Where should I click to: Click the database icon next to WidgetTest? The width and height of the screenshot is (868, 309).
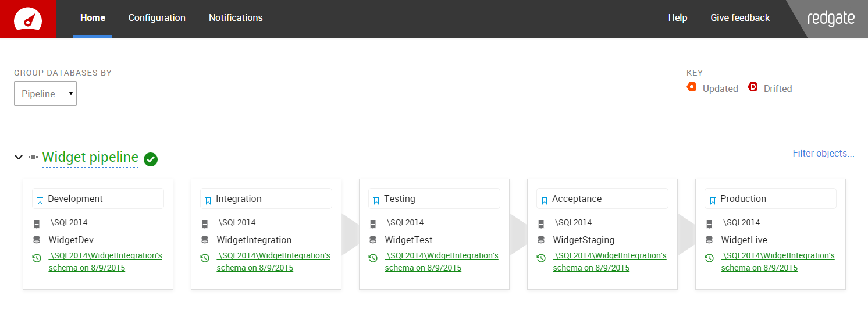tap(373, 240)
